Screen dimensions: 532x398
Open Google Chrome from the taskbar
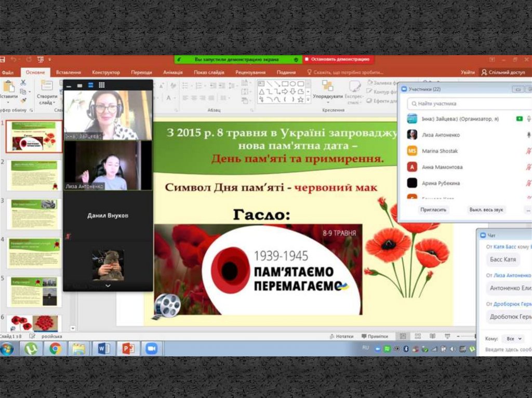click(55, 349)
